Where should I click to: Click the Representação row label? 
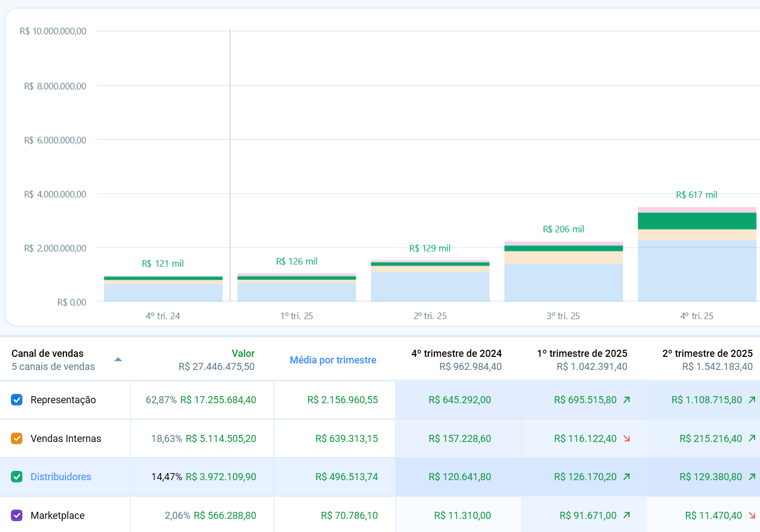click(63, 400)
